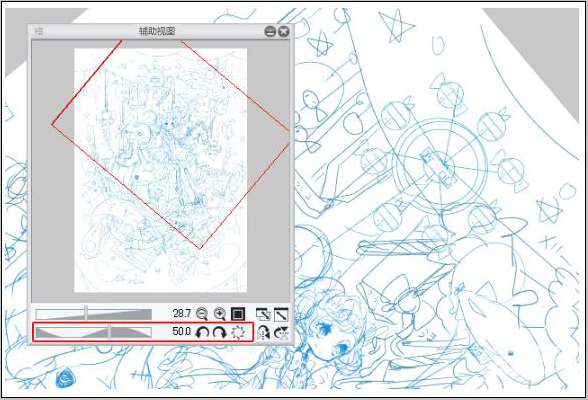Image resolution: width=588 pixels, height=400 pixels.
Task: Click the reset flip view icon
Action: click(281, 332)
